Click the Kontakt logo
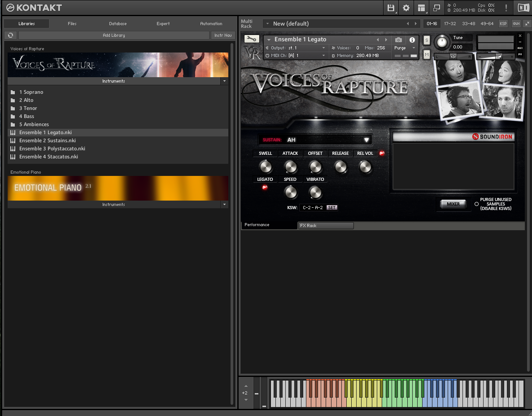Screen dimensions: 532x416 click(x=34, y=8)
